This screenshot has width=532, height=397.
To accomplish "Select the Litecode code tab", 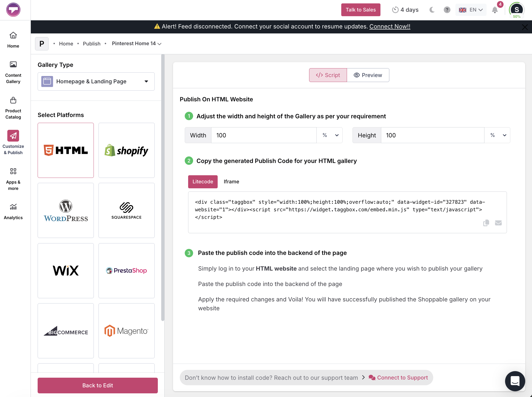I will point(203,182).
